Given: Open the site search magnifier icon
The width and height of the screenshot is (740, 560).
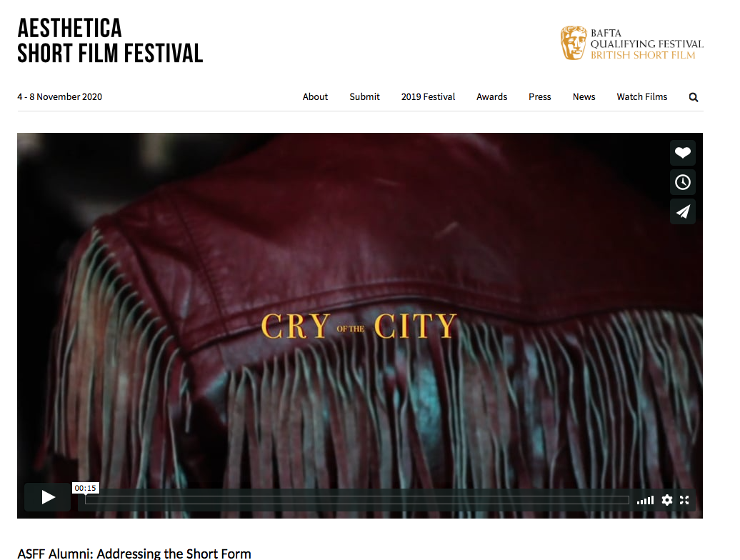Looking at the screenshot, I should point(694,97).
